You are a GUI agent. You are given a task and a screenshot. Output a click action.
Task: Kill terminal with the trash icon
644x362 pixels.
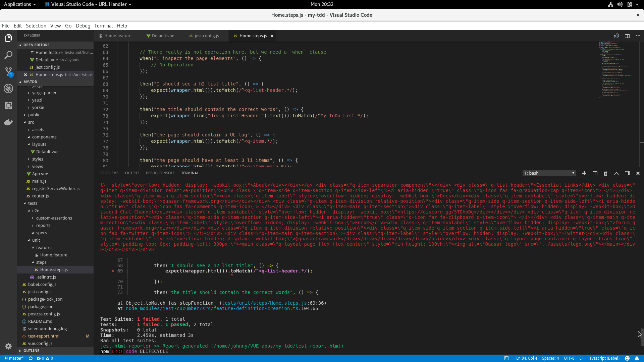[x=605, y=173]
